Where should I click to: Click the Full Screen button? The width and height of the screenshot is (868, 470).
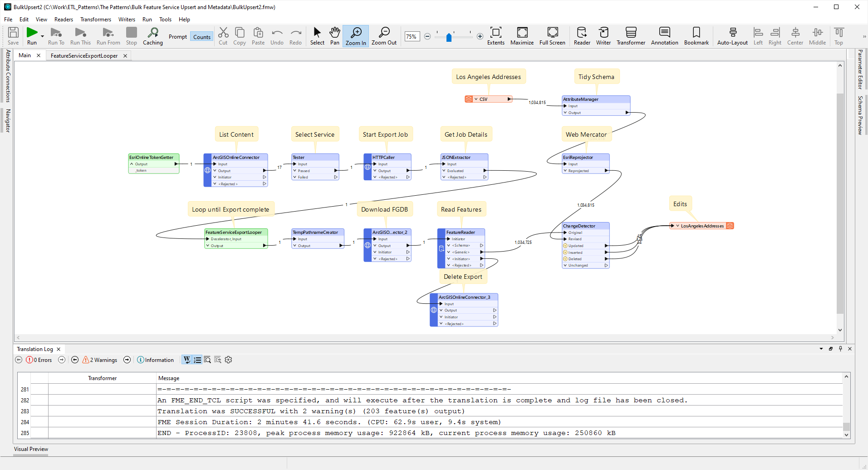tap(552, 36)
